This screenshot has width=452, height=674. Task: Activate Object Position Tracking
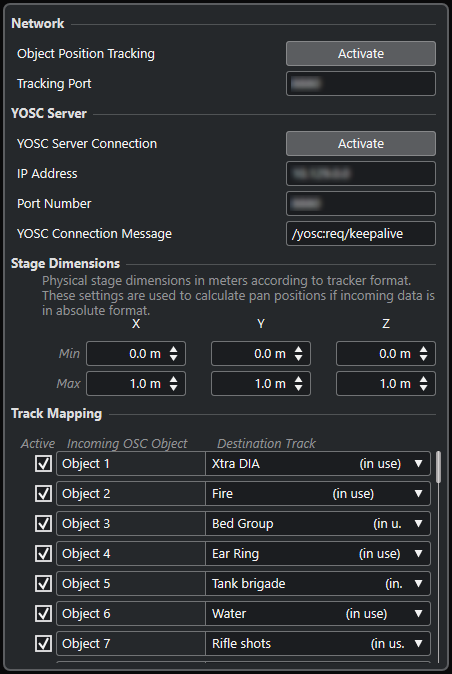pos(361,54)
